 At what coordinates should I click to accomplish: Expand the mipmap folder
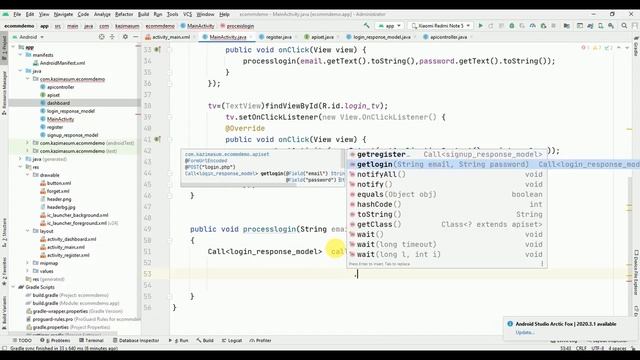(x=27, y=263)
